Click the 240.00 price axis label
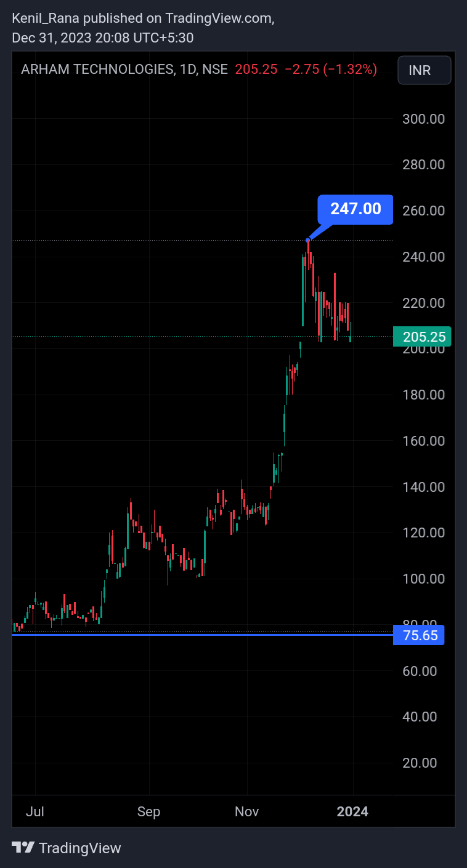The width and height of the screenshot is (467, 868). pyautogui.click(x=424, y=257)
